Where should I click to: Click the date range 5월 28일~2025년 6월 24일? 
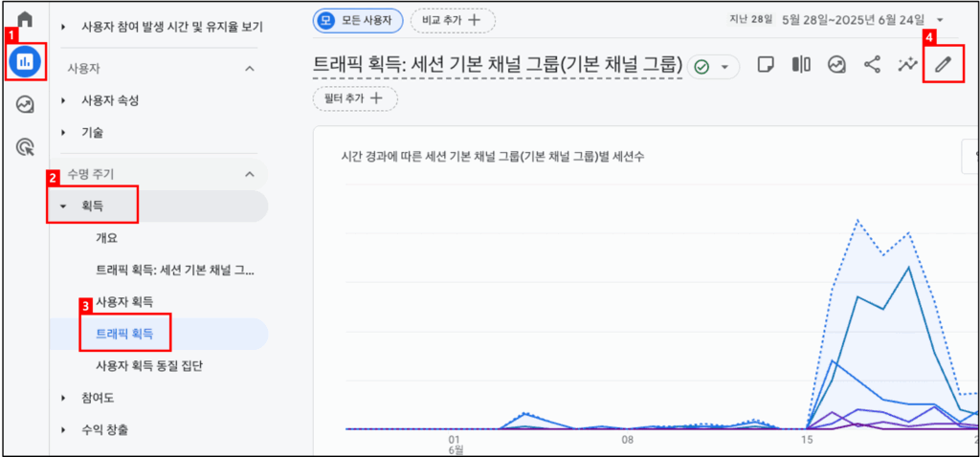coord(853,19)
